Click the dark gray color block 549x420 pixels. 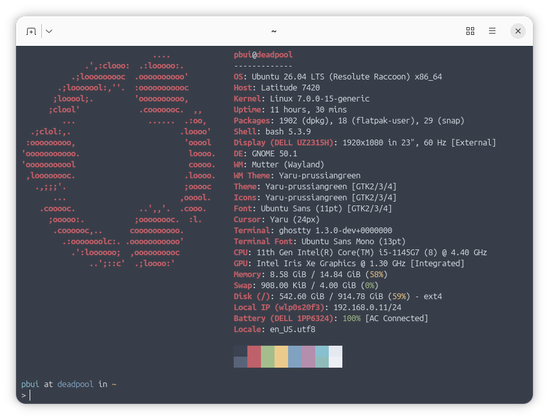tap(241, 357)
